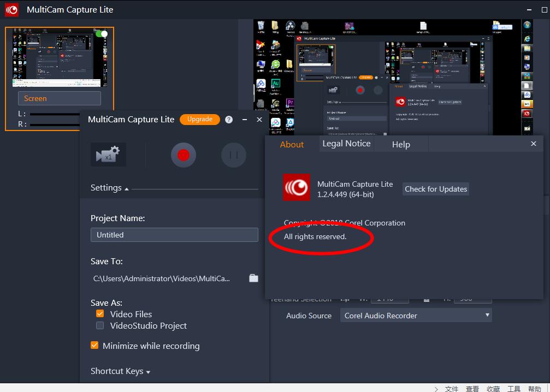
Task: Click the chevron arrow before 文件 menu
Action: point(436,389)
